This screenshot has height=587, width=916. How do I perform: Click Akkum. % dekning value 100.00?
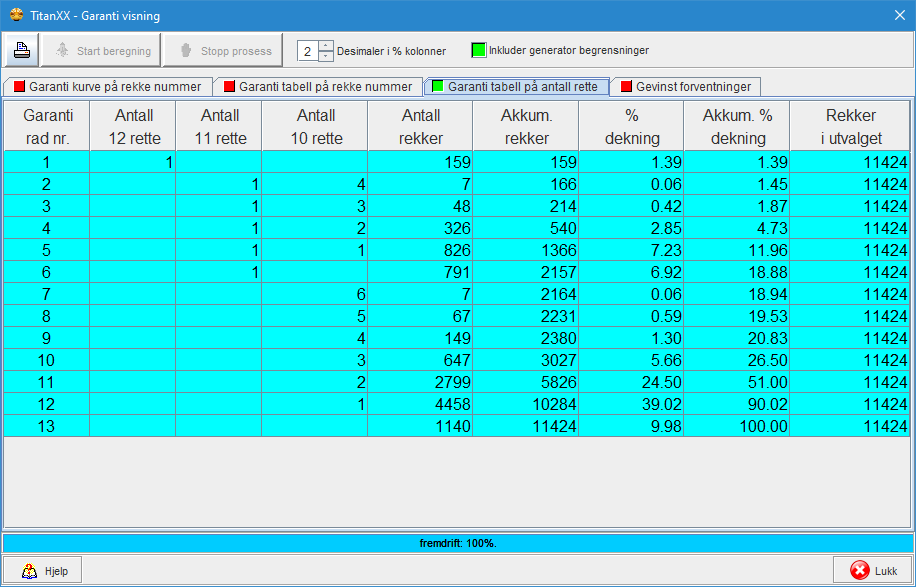(x=737, y=426)
